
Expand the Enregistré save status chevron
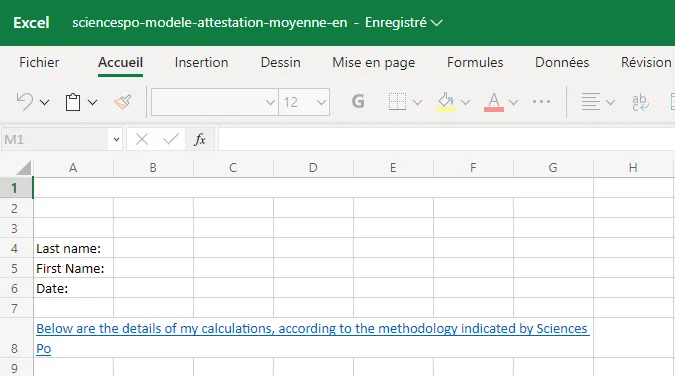coord(437,23)
